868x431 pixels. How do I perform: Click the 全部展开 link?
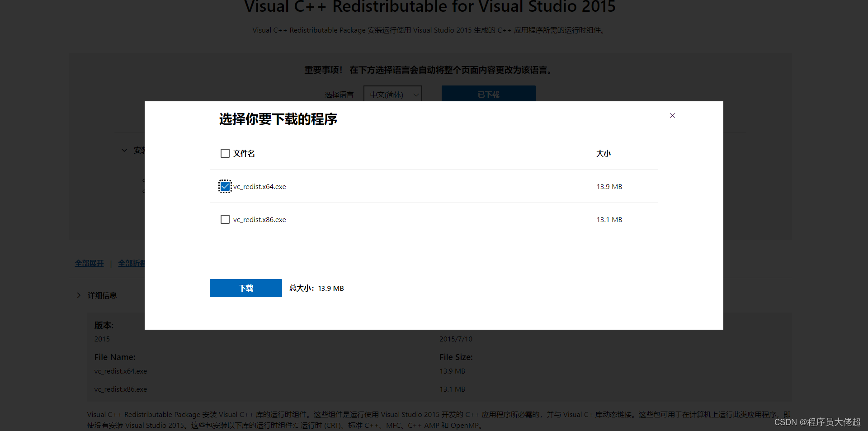[x=90, y=263]
